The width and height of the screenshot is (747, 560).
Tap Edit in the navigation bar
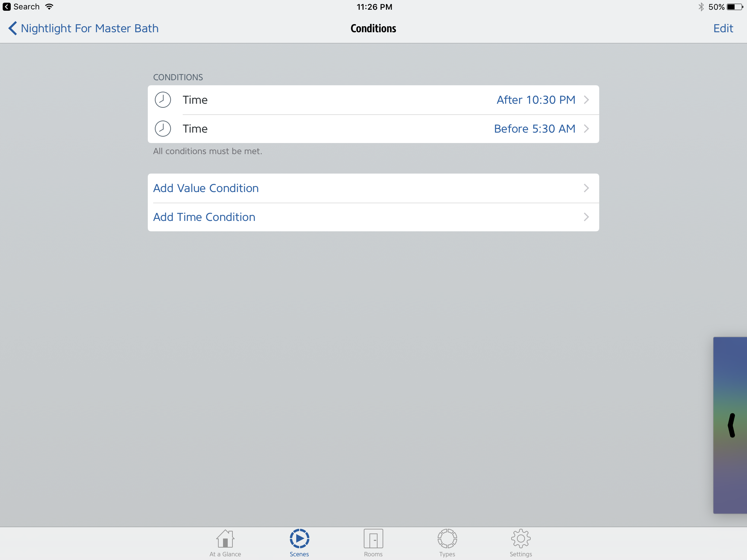click(x=723, y=28)
